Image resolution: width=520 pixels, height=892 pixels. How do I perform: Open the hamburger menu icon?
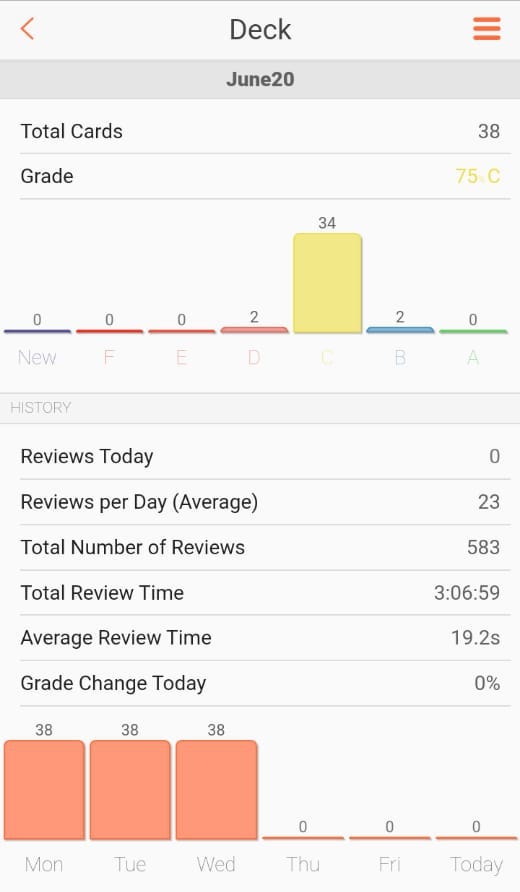486,28
